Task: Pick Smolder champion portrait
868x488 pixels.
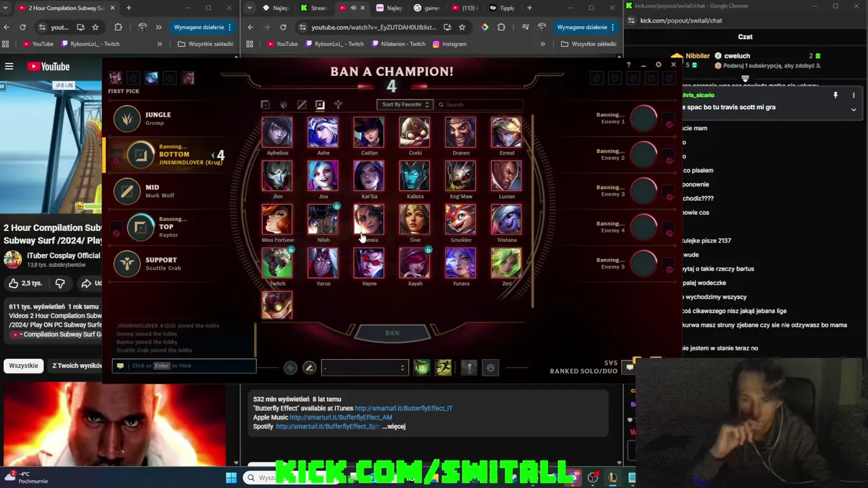Action: tap(460, 219)
